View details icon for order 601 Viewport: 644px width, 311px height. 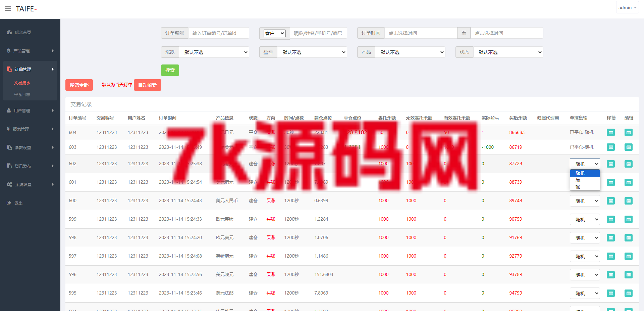click(611, 182)
